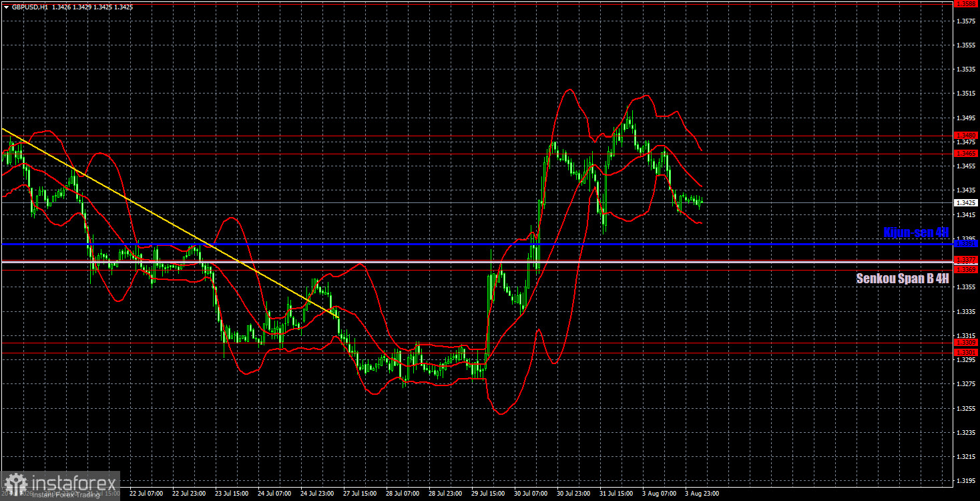Click the 1.3455 price axis label
Screen dimensions: 980x501
click(966, 166)
